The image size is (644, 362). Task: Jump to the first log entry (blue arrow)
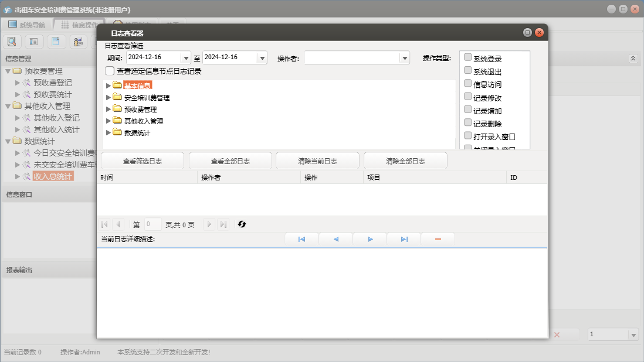click(301, 239)
